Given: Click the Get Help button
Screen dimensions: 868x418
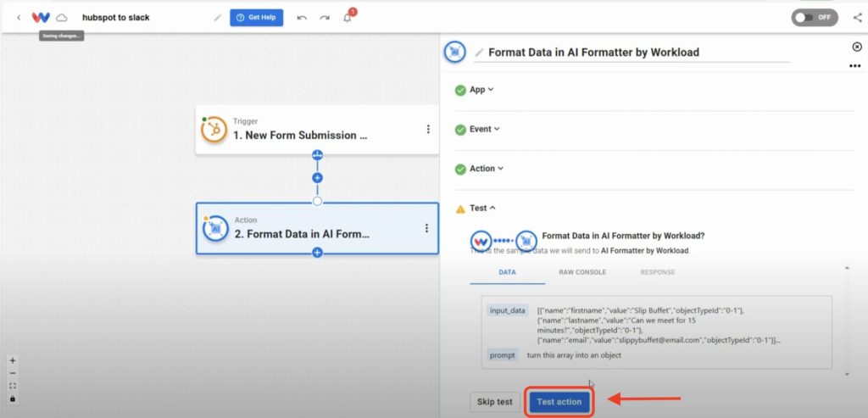Looking at the screenshot, I should point(256,18).
